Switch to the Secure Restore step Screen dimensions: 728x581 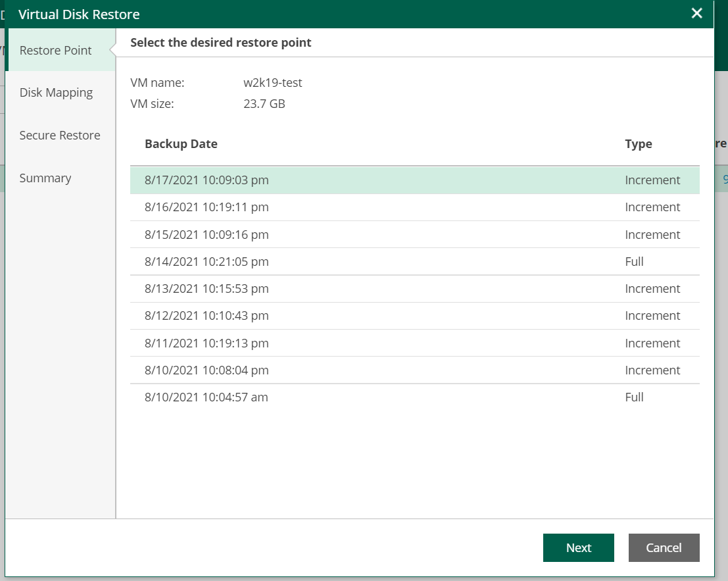60,136
